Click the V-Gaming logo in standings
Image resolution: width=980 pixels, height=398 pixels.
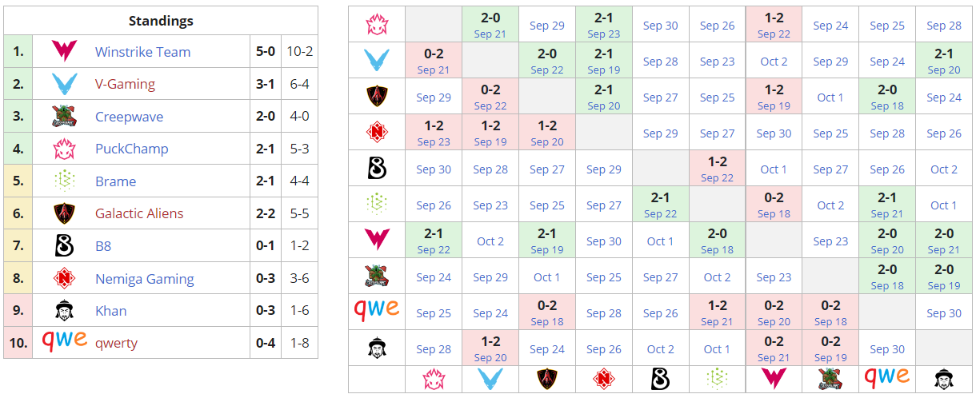point(64,84)
